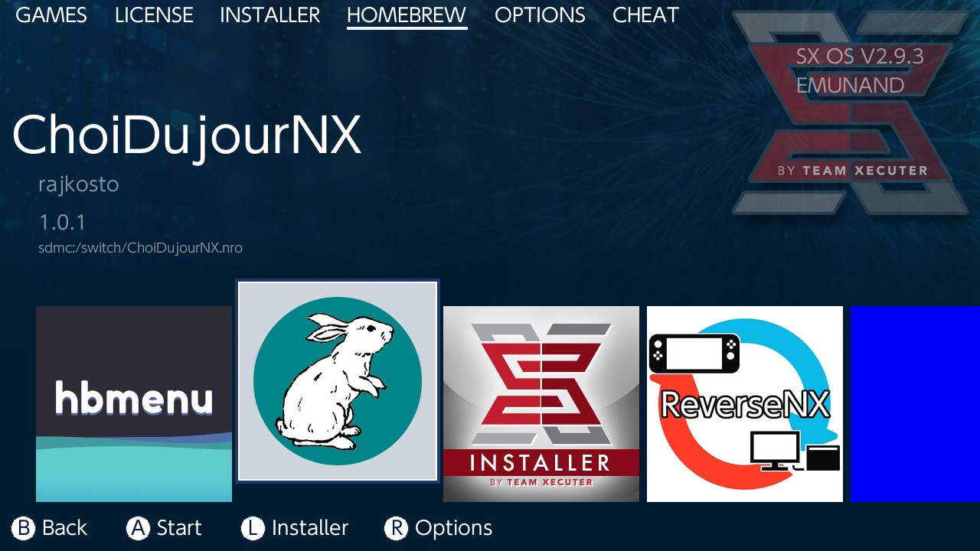Image resolution: width=980 pixels, height=551 pixels.
Task: Switch to the LICENSE tab
Action: click(154, 15)
